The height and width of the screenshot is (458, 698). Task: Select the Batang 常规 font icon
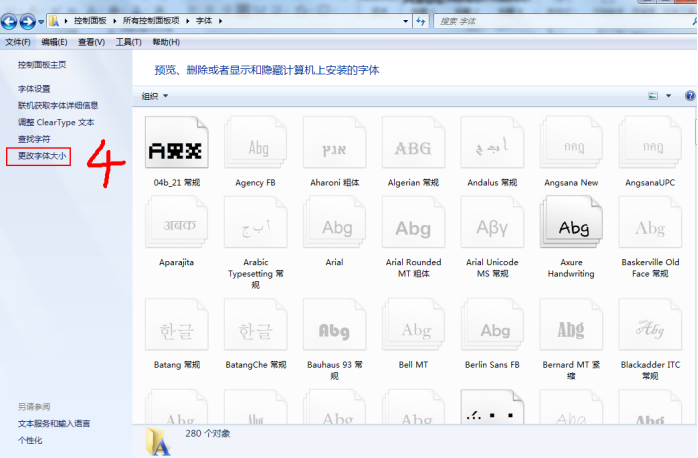pos(177,324)
